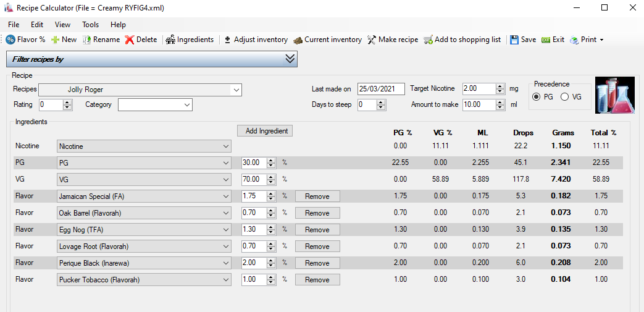Add recipe to shopping list
Viewport: 644px width, 312px height.
(x=462, y=40)
